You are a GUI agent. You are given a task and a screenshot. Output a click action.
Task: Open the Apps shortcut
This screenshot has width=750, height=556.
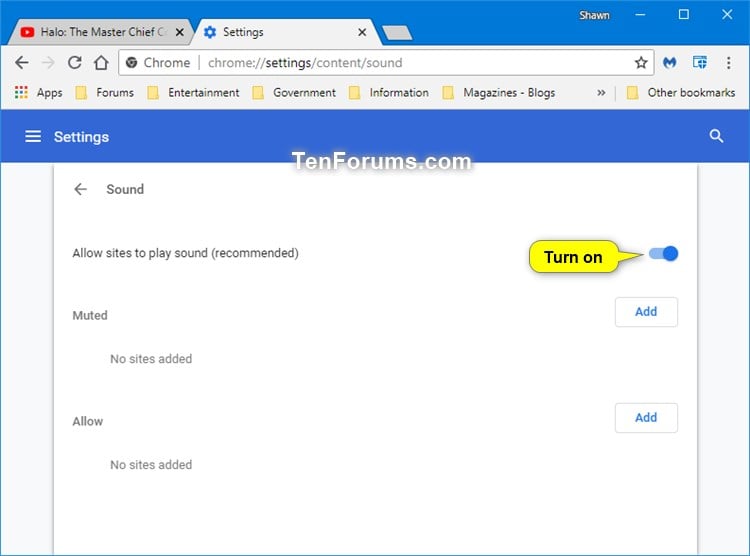(39, 92)
